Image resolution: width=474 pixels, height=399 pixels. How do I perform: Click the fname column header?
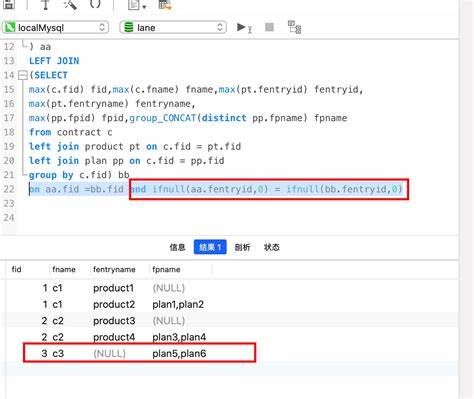[64, 269]
